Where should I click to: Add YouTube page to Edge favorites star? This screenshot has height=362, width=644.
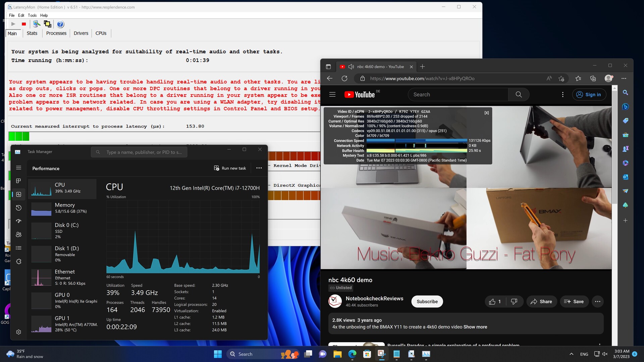coord(561,78)
